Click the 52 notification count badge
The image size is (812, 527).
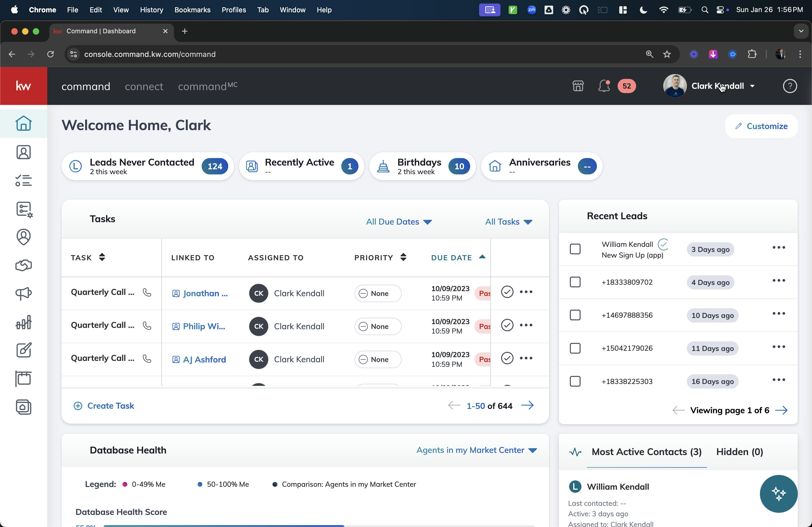[x=627, y=86]
